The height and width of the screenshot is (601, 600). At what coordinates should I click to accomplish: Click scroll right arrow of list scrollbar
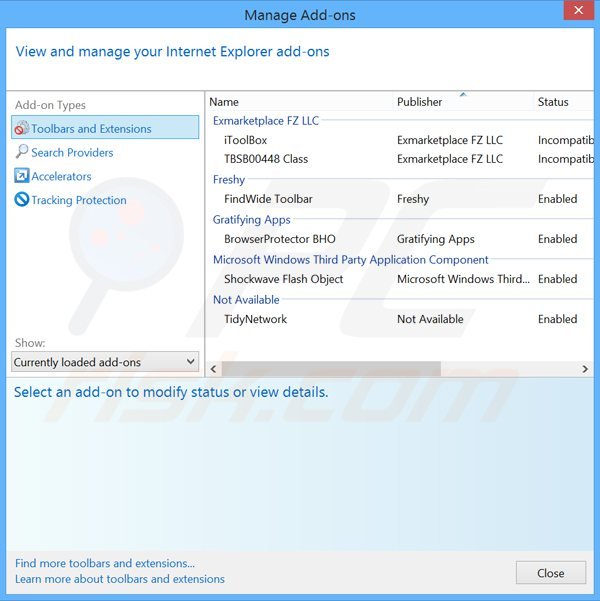click(585, 369)
